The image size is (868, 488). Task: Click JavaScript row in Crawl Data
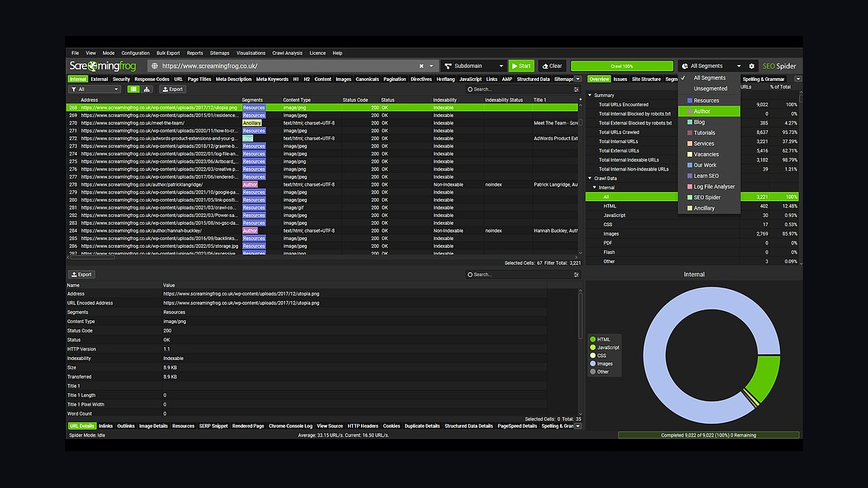[693, 215]
